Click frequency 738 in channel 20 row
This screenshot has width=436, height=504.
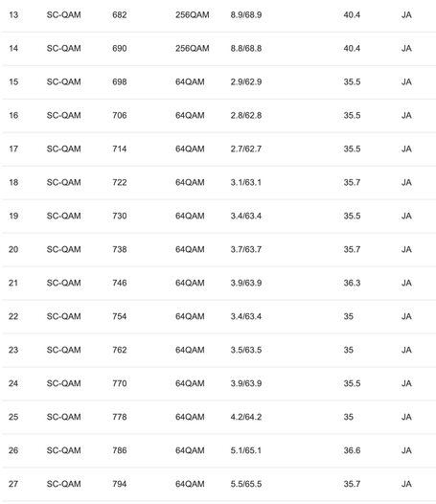[x=119, y=249]
